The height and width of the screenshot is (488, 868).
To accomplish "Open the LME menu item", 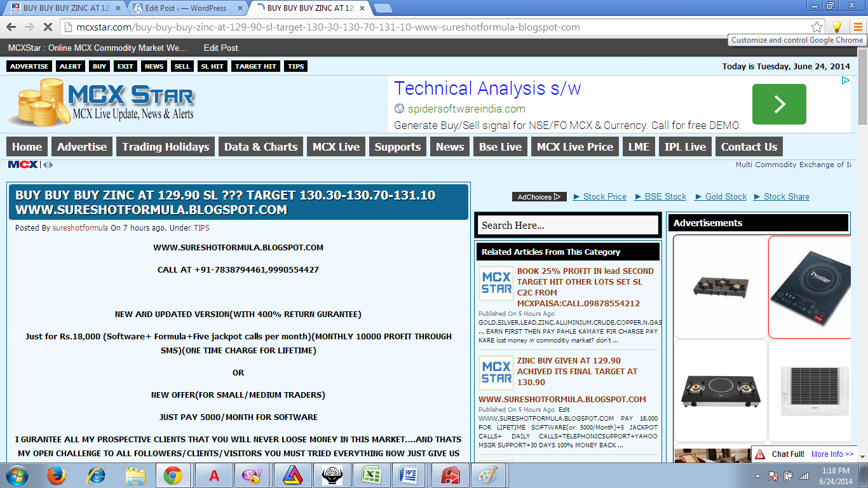I will [x=639, y=147].
